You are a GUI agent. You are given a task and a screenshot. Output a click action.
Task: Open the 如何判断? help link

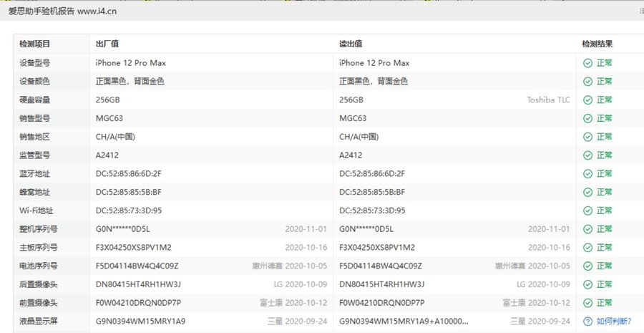[614, 321]
